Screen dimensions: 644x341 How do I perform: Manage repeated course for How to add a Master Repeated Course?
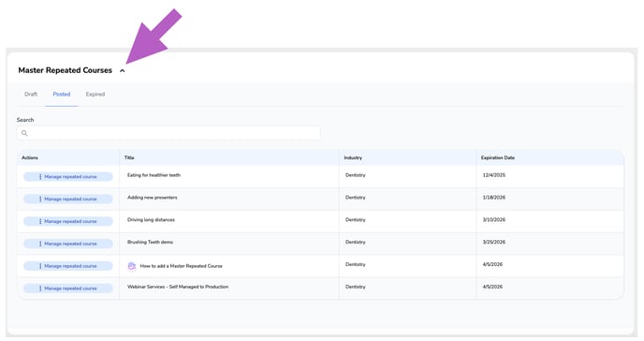[68, 266]
